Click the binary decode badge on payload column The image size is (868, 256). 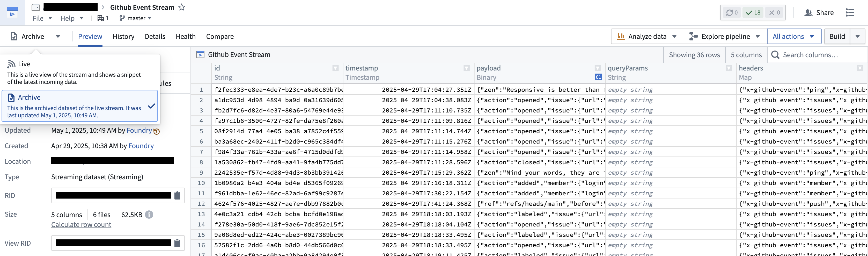click(598, 77)
